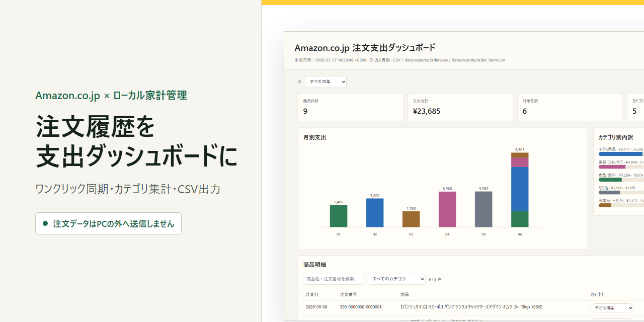Click the 商品明細 section title
This screenshot has height=322, width=644.
click(315, 265)
